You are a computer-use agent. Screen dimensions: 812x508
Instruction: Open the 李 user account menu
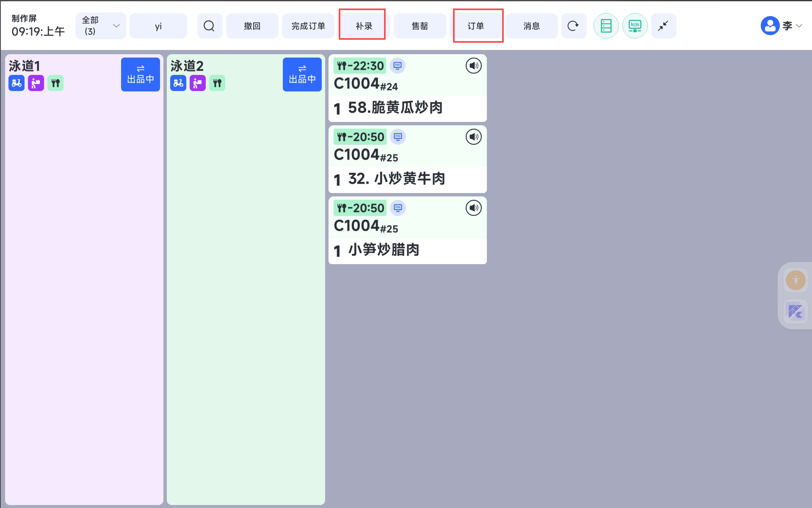pyautogui.click(x=781, y=26)
